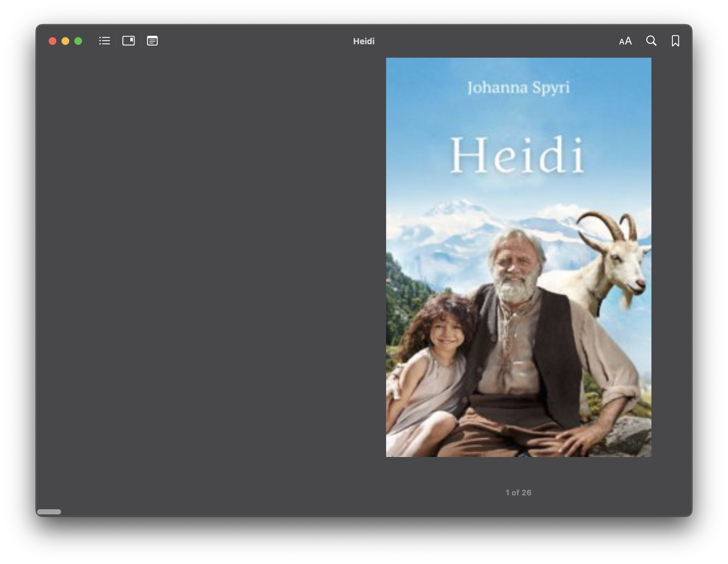
Task: Close the Heidi book window
Action: 53,41
